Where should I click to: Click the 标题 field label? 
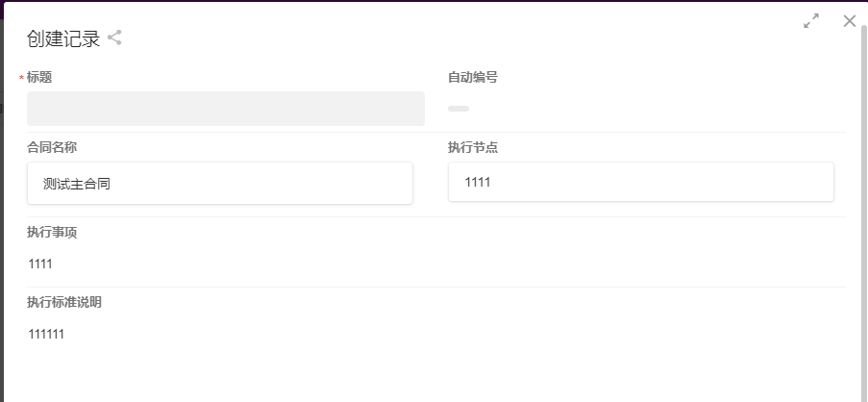click(x=39, y=77)
